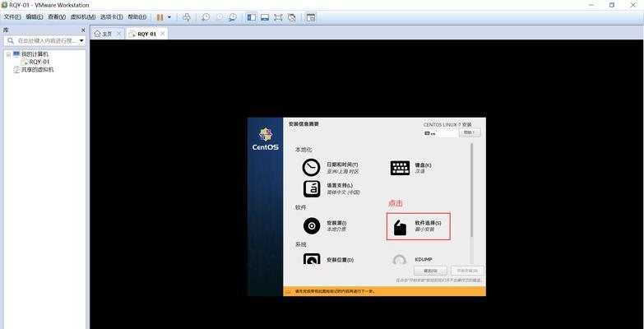Click the 安装位置(D) label
644x329 pixels.
340,260
